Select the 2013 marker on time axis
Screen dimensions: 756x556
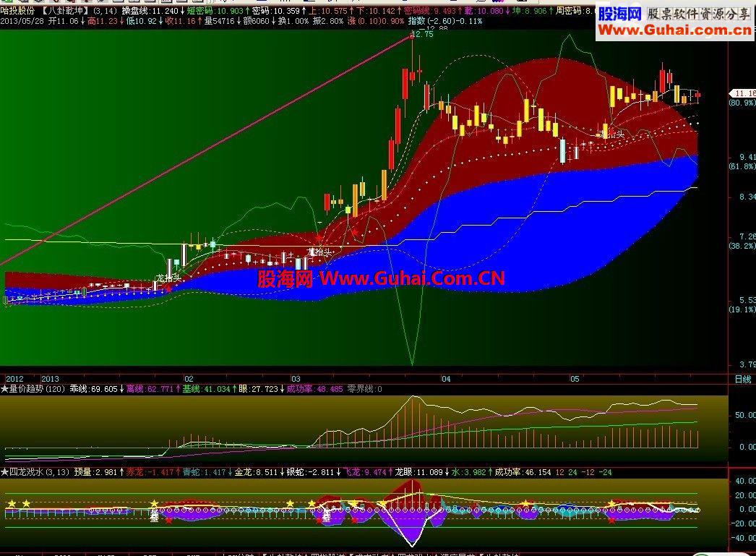pos(50,379)
